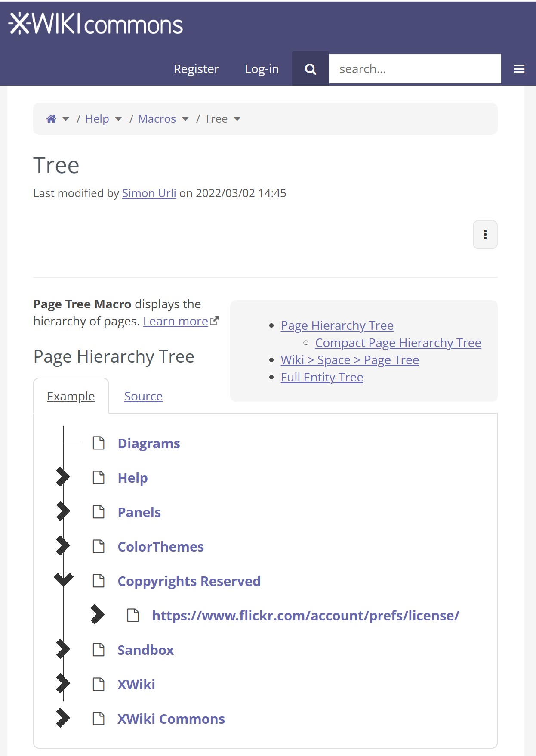Open dropdown arrow next to Macros breadcrumb
536x756 pixels.
click(x=185, y=119)
